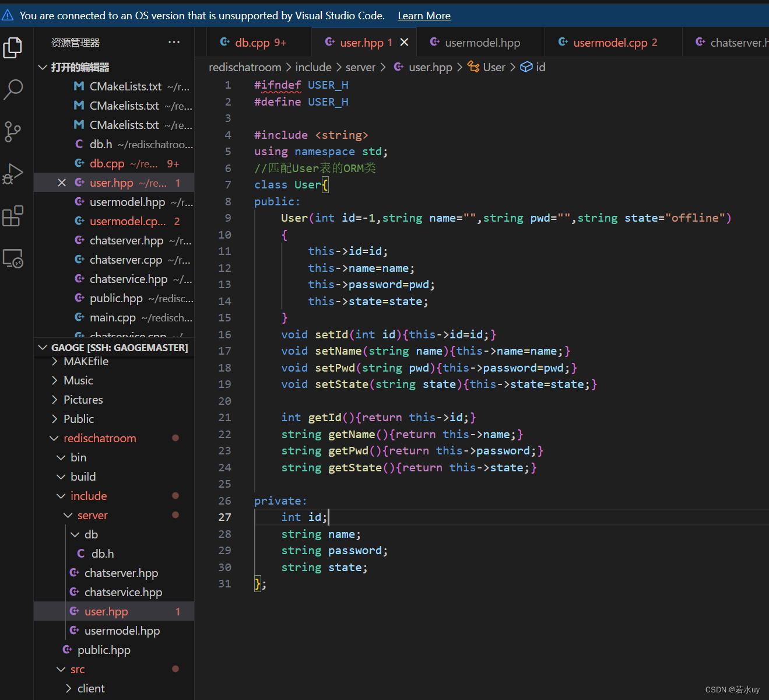Click line number 27 in gutter
This screenshot has width=769, height=700.
point(224,517)
